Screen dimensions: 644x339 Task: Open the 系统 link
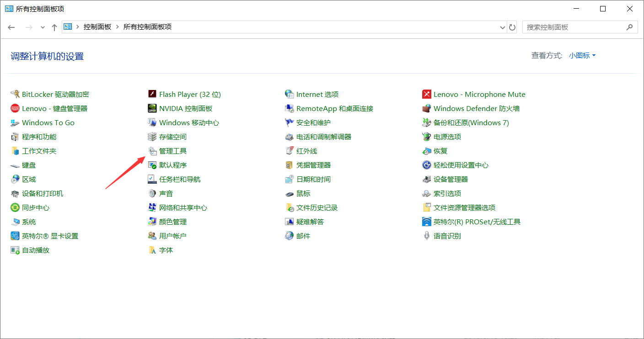coord(29,222)
